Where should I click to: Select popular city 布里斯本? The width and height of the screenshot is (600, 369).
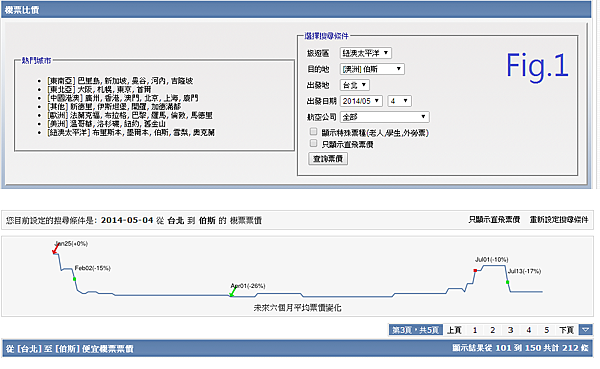click(x=107, y=132)
